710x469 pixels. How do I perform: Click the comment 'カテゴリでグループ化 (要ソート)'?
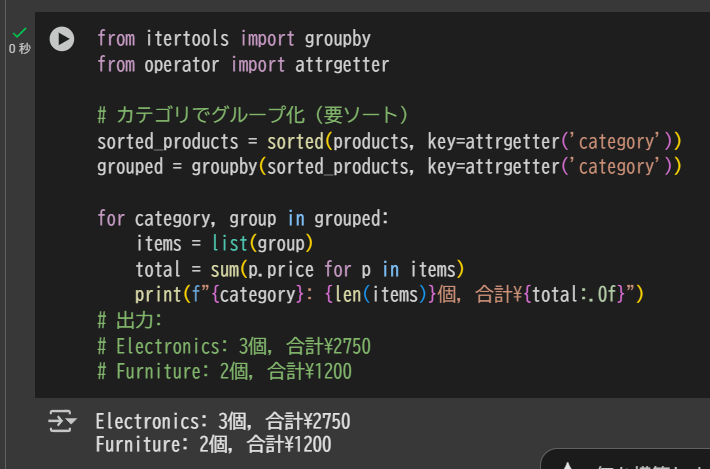click(253, 115)
